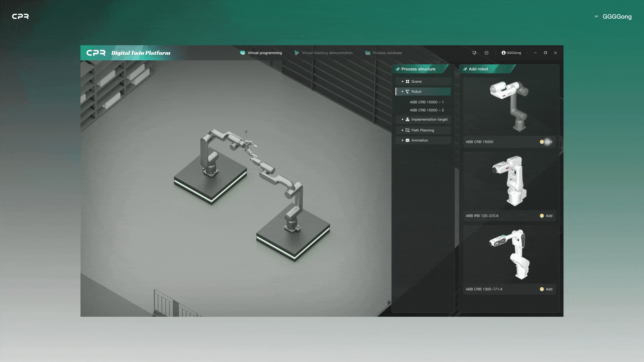
Task: Click the Implementation target blocks icon
Action: pyautogui.click(x=408, y=119)
